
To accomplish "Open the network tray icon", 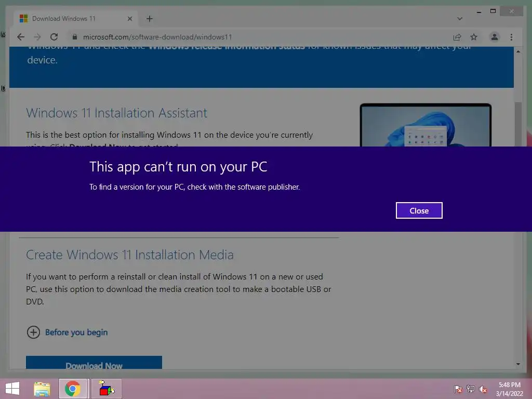I will 471,389.
